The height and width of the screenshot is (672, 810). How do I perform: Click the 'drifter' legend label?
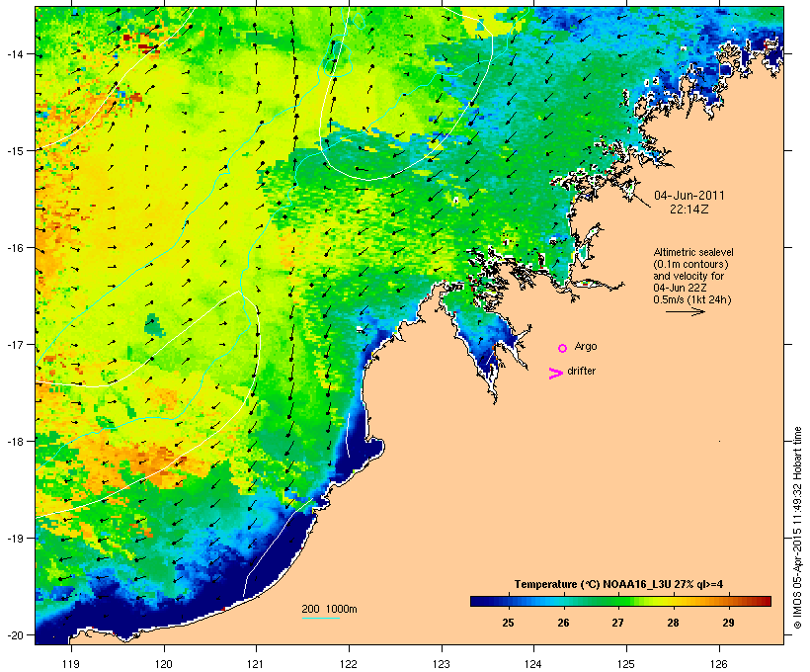pos(581,371)
